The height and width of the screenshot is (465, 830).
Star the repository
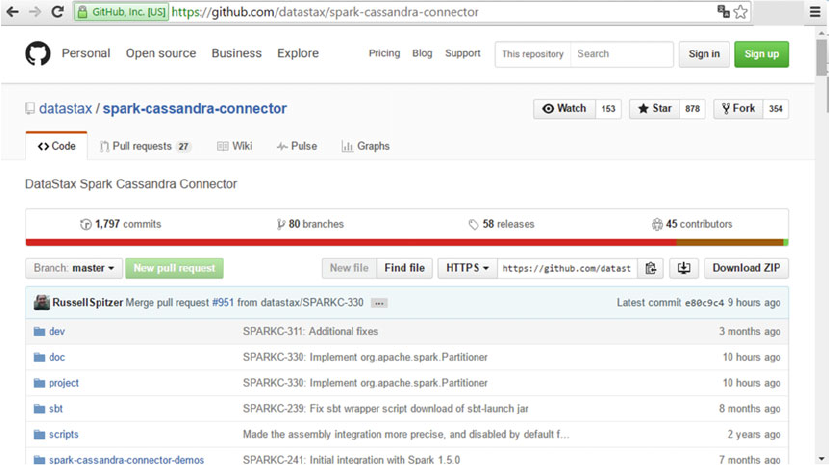pyautogui.click(x=654, y=109)
